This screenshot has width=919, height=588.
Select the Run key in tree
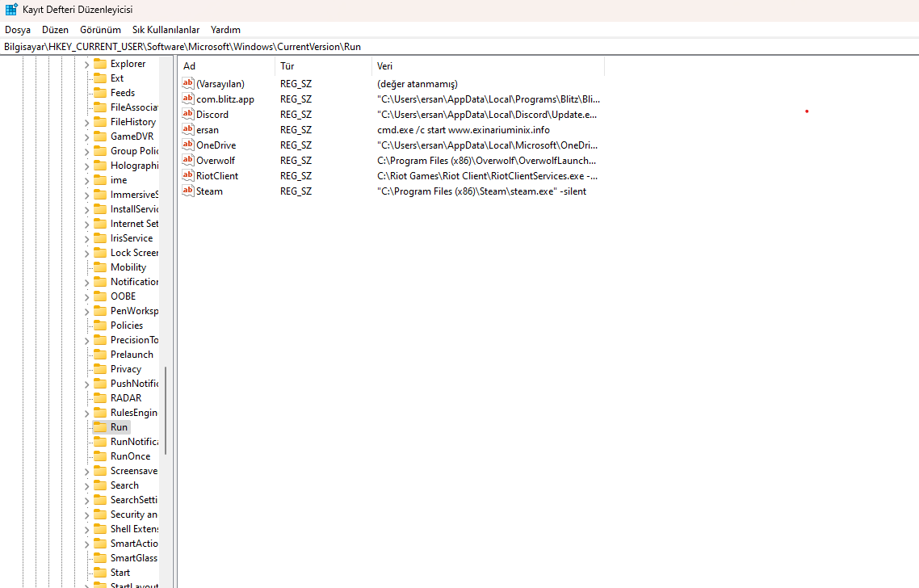(x=119, y=426)
